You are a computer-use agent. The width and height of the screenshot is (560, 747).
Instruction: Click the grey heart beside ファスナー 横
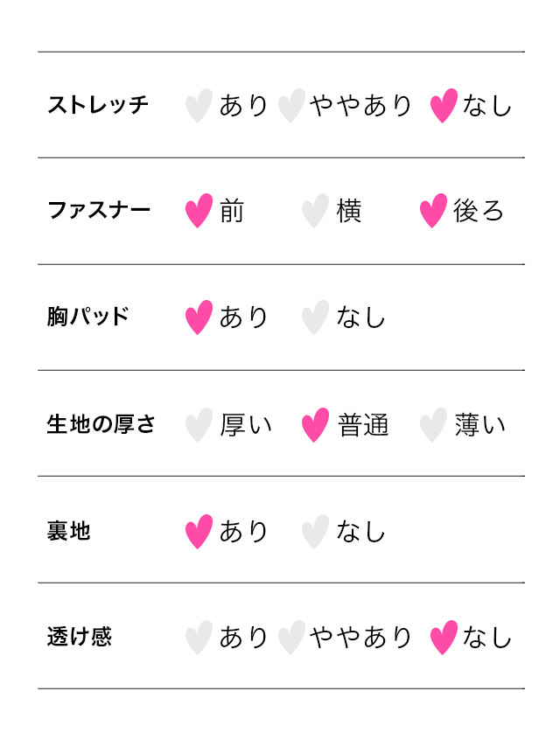pos(315,211)
